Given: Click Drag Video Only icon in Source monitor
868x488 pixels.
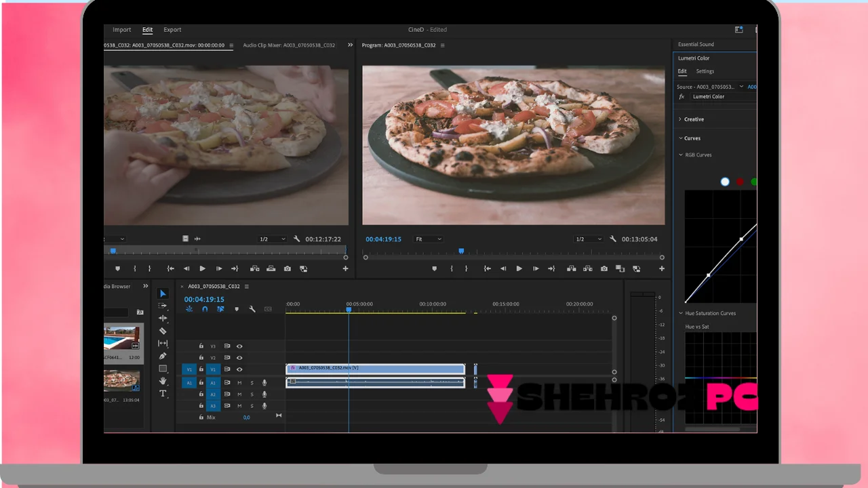Looking at the screenshot, I should point(186,239).
